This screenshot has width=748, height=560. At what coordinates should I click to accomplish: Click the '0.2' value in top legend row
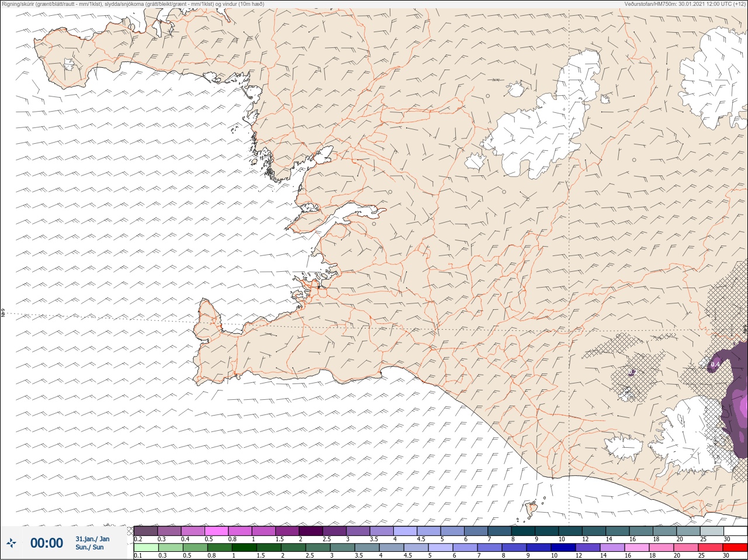(138, 539)
